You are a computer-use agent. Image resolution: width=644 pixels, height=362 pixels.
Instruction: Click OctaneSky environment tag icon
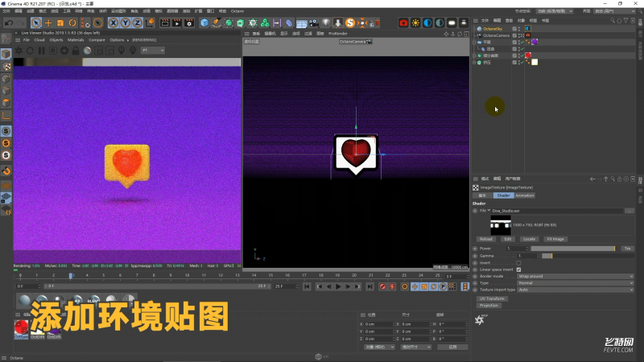click(528, 29)
